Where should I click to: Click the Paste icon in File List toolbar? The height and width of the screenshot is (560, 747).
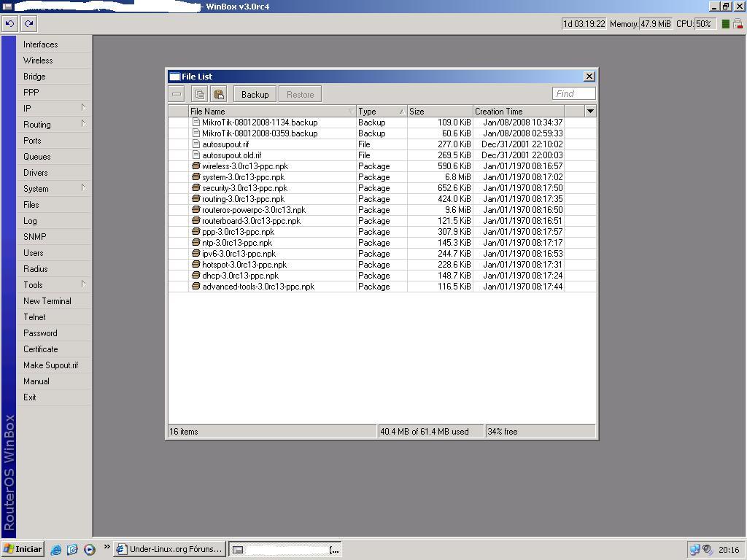219,94
